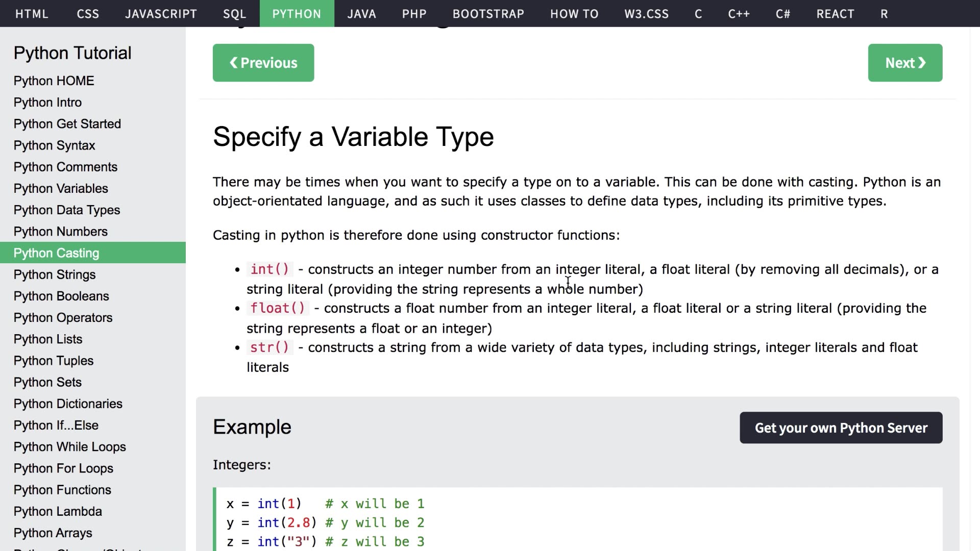This screenshot has width=980, height=551.
Task: Click the Previous navigation button
Action: (x=263, y=63)
